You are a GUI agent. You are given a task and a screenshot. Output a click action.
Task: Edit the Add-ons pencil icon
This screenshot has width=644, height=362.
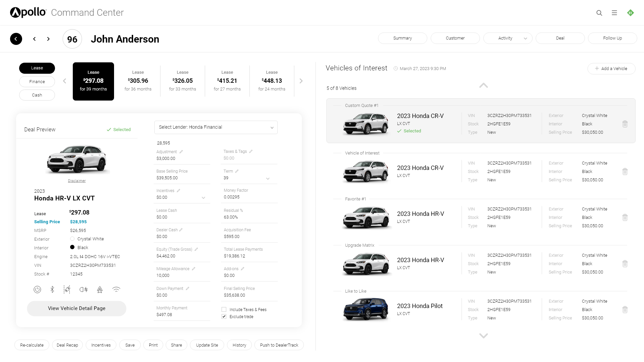tap(243, 268)
